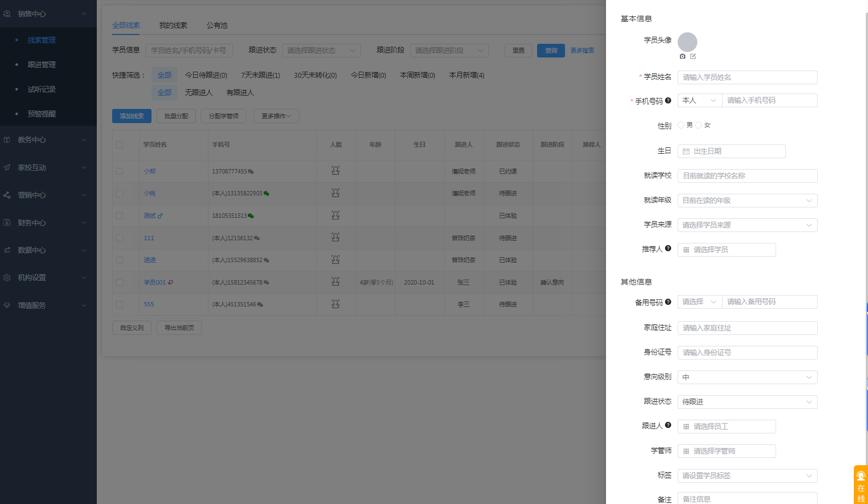Image resolution: width=868 pixels, height=504 pixels.
Task: Click the WeChat icon beside phone 13708777455
Action: [251, 172]
